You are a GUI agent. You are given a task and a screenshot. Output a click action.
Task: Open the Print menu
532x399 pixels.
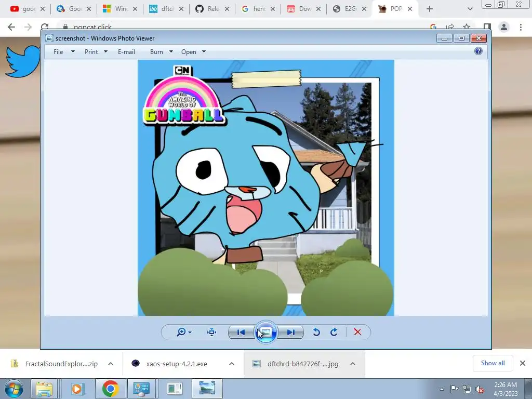pyautogui.click(x=91, y=51)
